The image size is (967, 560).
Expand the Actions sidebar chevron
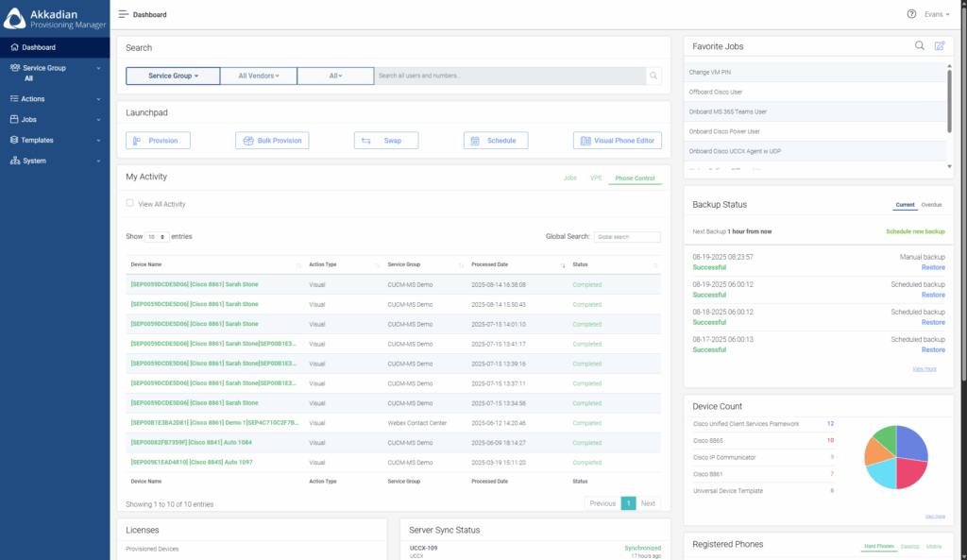[98, 98]
